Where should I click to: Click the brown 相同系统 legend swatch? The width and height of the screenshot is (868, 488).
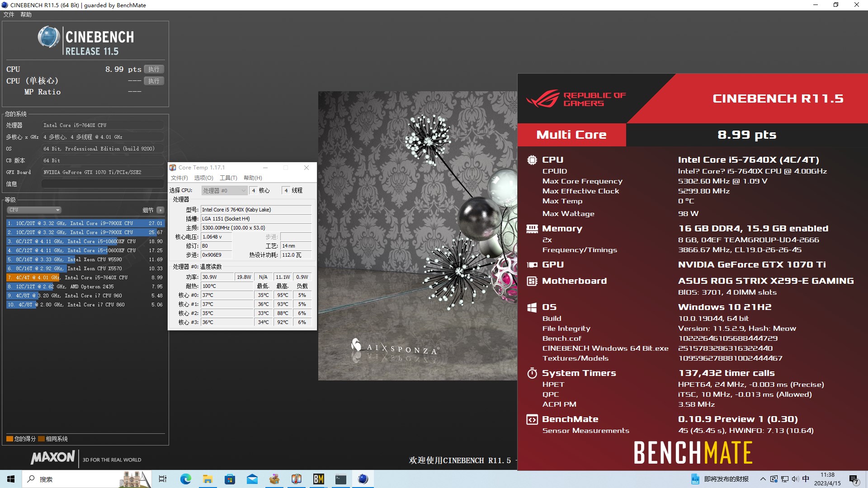pyautogui.click(x=41, y=439)
